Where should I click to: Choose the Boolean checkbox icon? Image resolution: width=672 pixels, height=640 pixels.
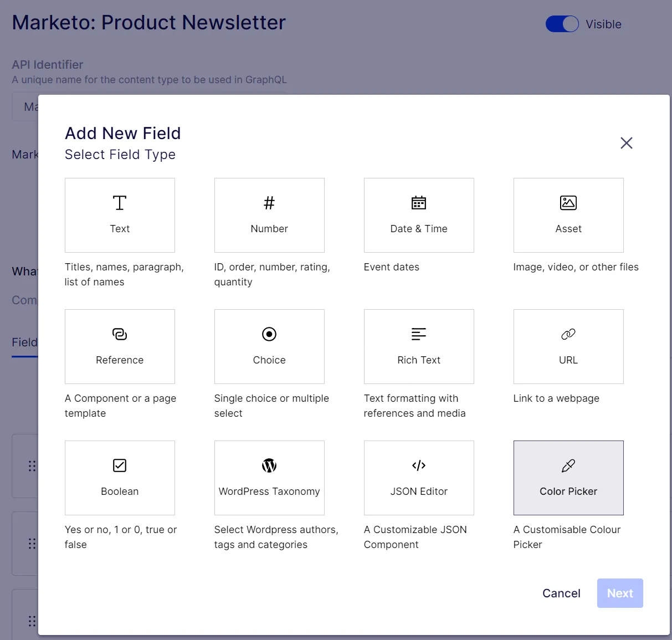120,465
